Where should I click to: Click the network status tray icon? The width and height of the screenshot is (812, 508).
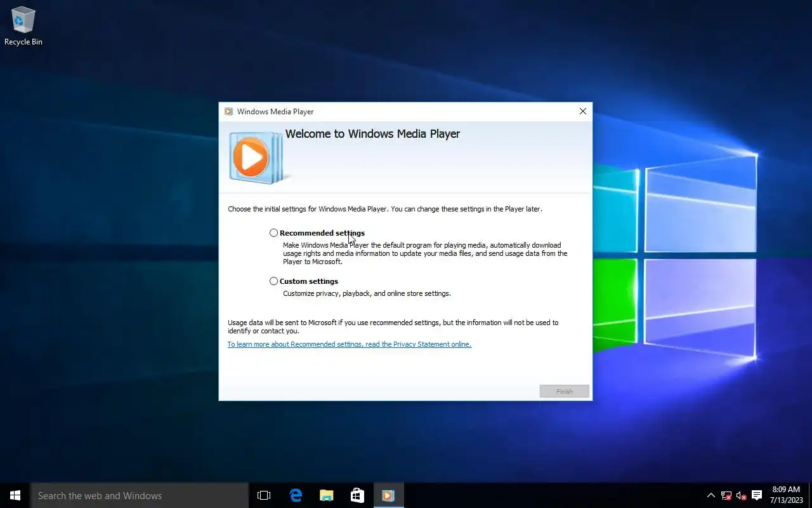[x=726, y=495]
